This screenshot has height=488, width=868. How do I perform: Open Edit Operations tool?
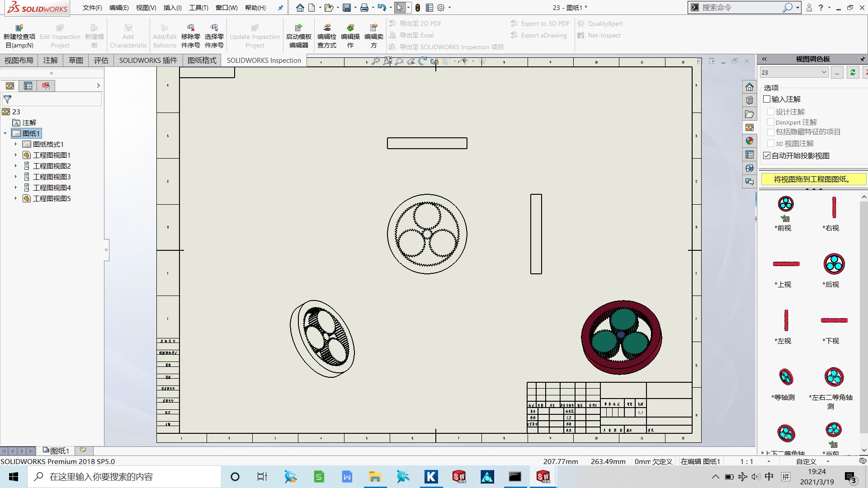point(350,36)
